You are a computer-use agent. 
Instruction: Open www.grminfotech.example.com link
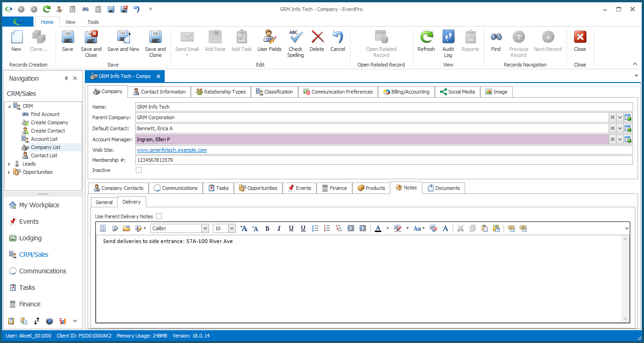(x=172, y=150)
